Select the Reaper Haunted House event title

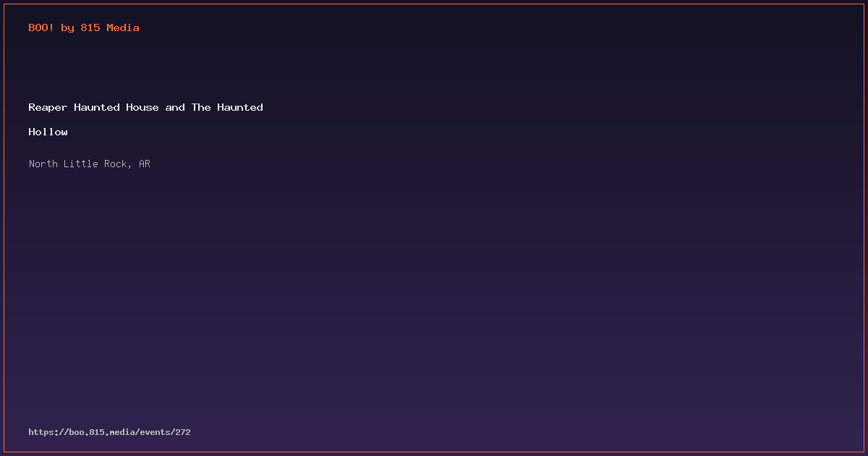pos(145,119)
